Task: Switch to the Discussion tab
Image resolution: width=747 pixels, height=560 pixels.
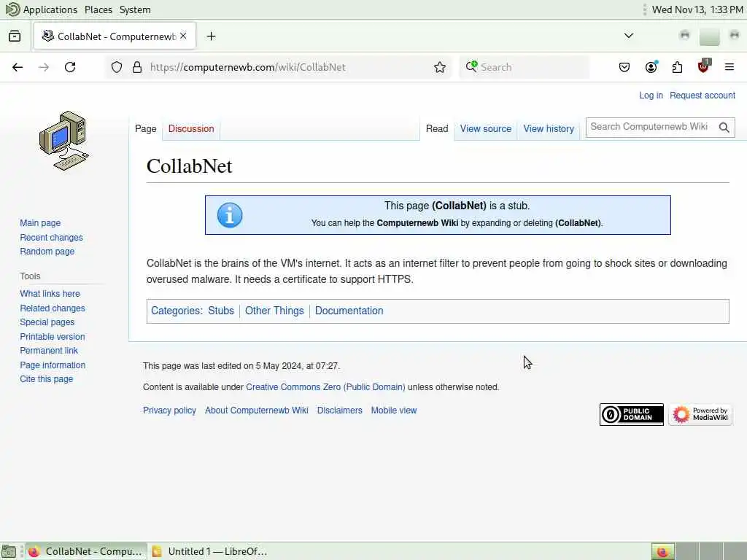Action: pyautogui.click(x=191, y=128)
